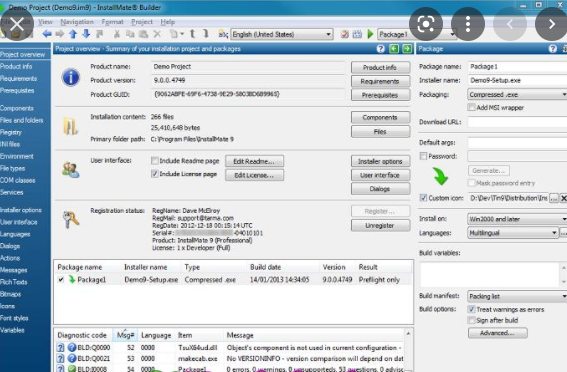567x372 pixels.
Task: Close the image viewer with the X overlay
Action: 17,24
